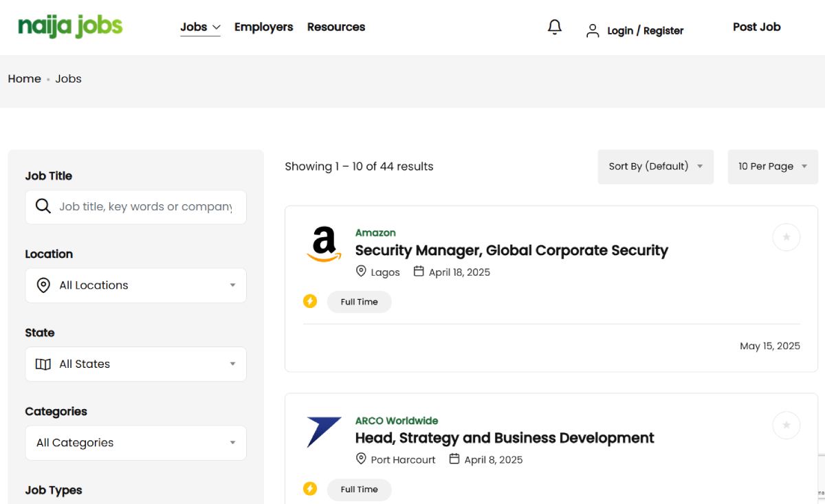Bookmark the Security Manager job with star
The height and width of the screenshot is (504, 825).
click(x=786, y=237)
